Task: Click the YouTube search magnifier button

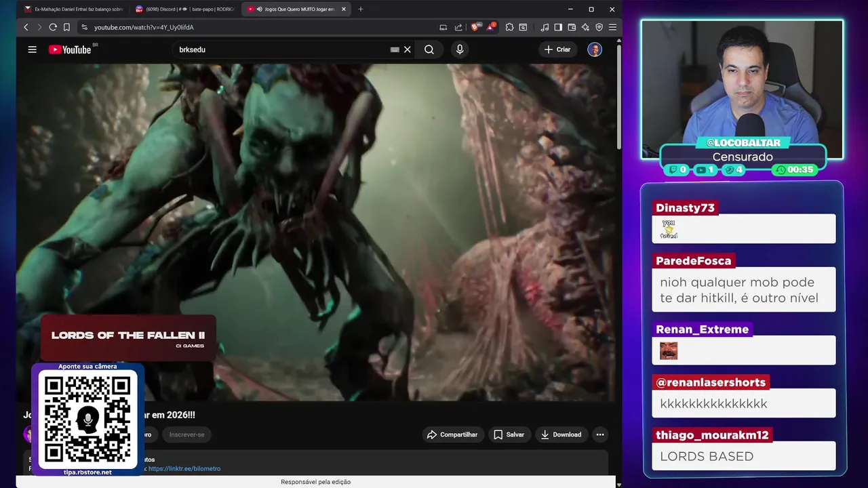Action: coord(429,49)
